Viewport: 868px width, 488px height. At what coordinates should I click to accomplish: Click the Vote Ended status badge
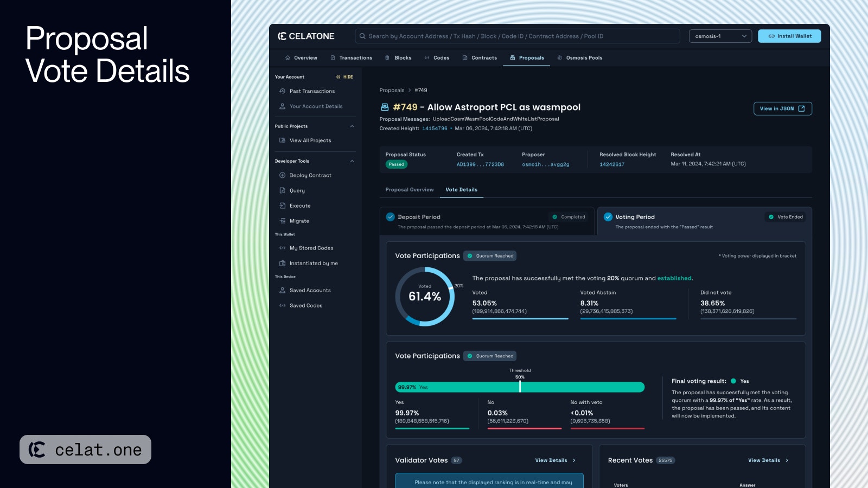point(786,217)
